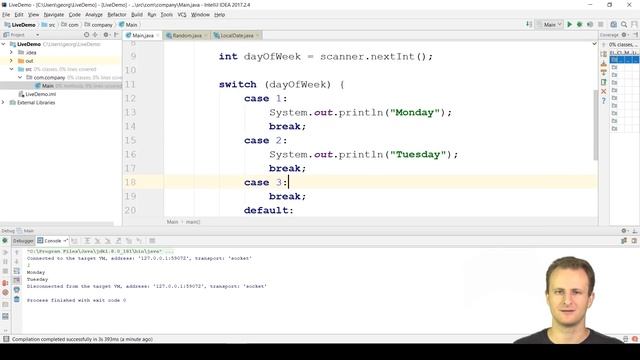Click main() in the editor breadcrumb
This screenshot has width=640, height=360.
[x=193, y=222]
